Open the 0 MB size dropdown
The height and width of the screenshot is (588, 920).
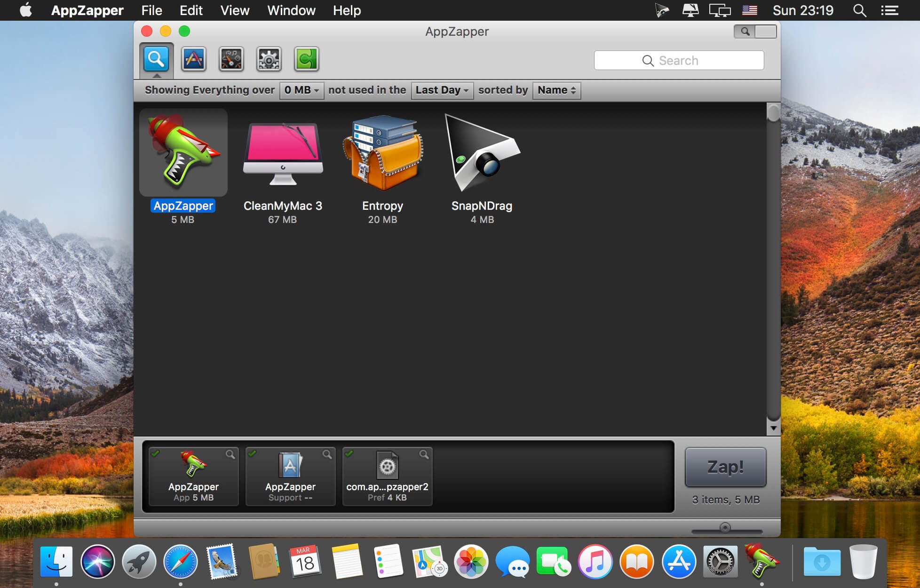click(301, 90)
